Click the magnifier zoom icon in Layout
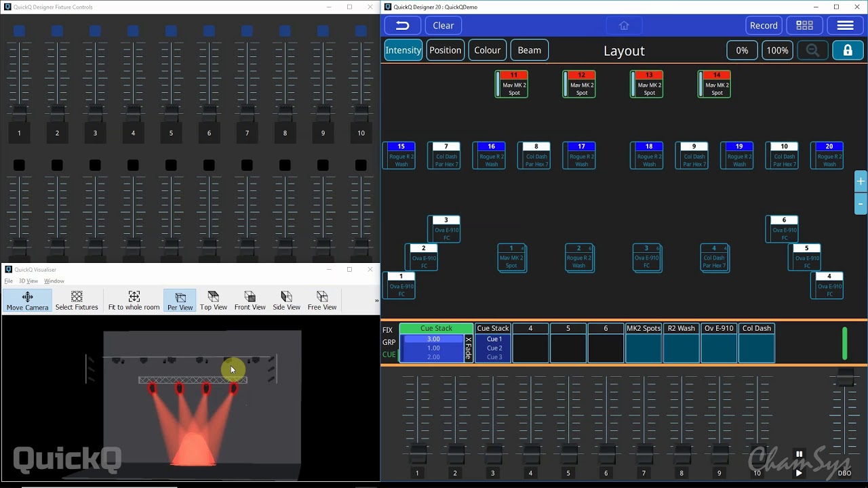The width and height of the screenshot is (868, 488). (x=812, y=50)
